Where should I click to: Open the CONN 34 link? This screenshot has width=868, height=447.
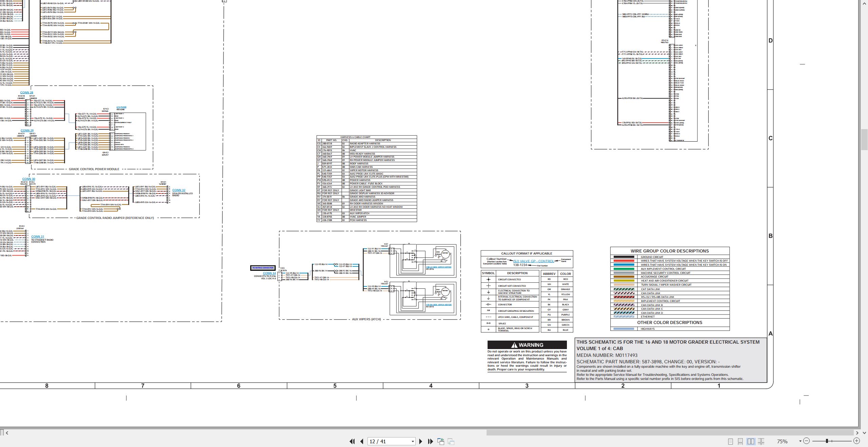pos(269,273)
